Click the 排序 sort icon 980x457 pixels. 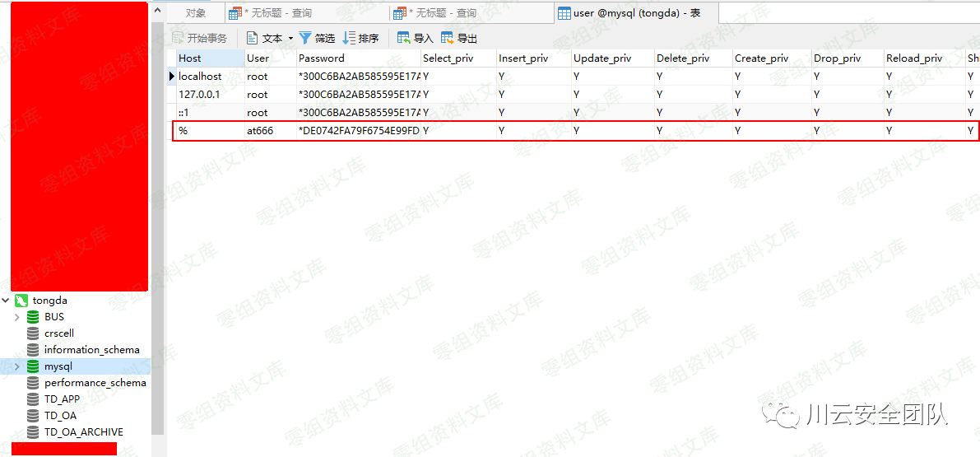tap(349, 38)
